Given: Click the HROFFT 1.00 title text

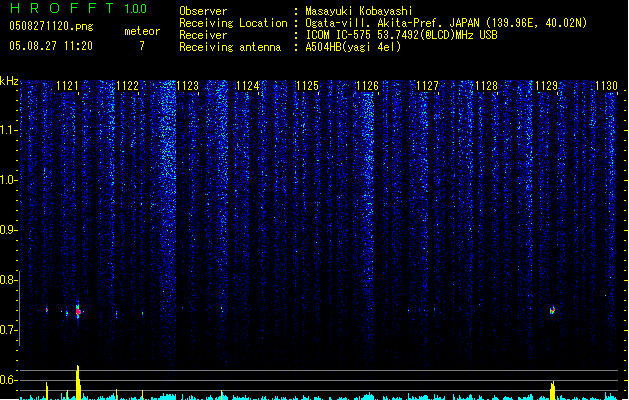Looking at the screenshot, I should [79, 8].
